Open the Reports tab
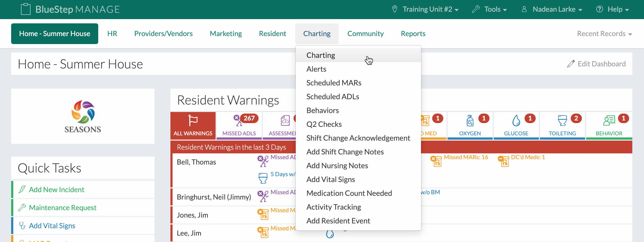The width and height of the screenshot is (644, 242). click(413, 34)
